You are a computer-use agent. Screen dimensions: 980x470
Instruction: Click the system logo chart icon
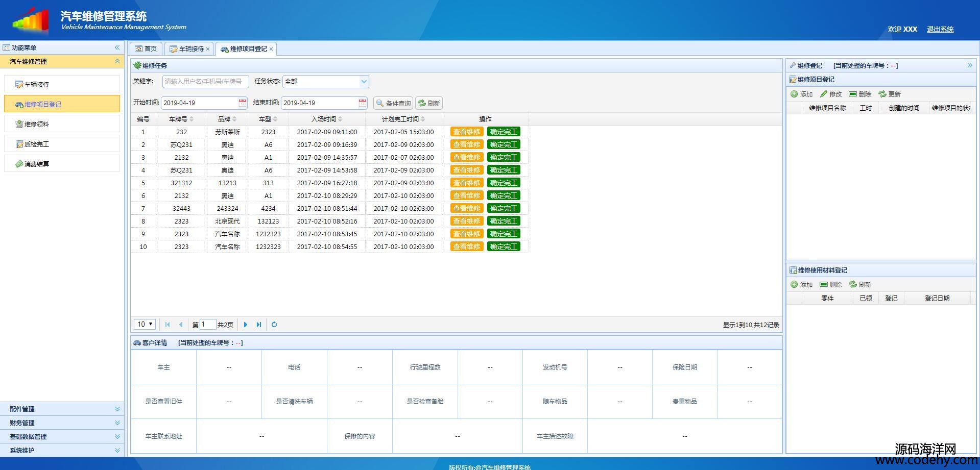(32, 20)
